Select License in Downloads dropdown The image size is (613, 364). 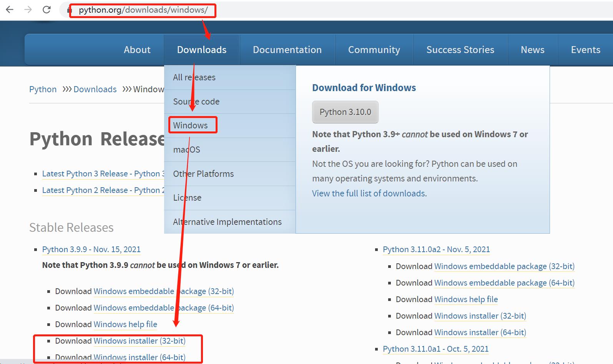[230, 198]
